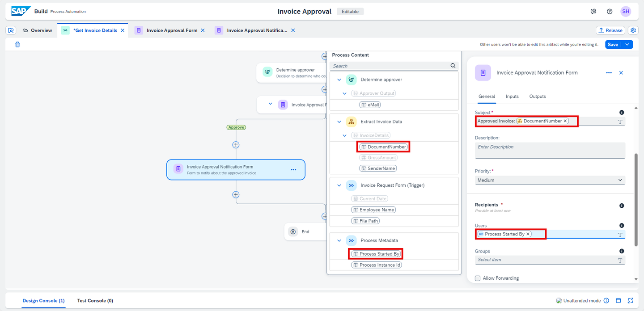644x311 pixels.
Task: Click the project search icon left of Overview
Action: point(11,30)
